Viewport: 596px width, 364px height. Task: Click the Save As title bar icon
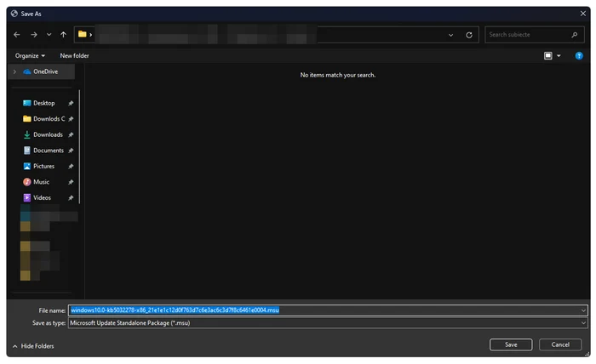[14, 14]
